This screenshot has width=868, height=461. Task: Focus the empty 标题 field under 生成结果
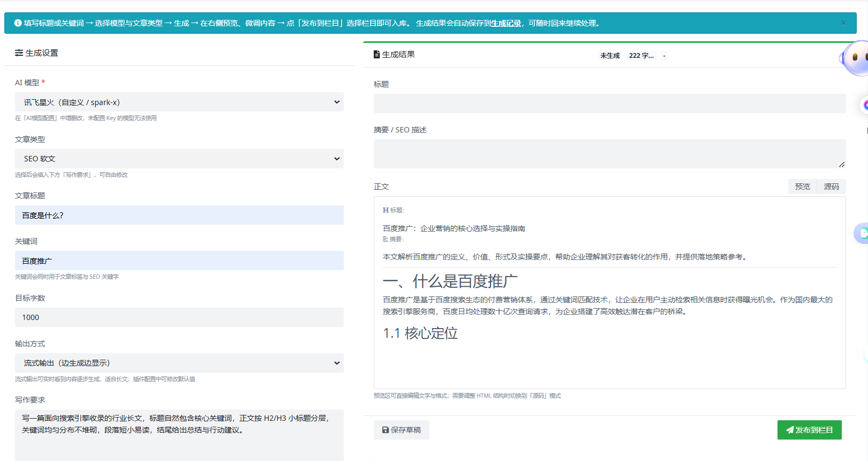[610, 103]
